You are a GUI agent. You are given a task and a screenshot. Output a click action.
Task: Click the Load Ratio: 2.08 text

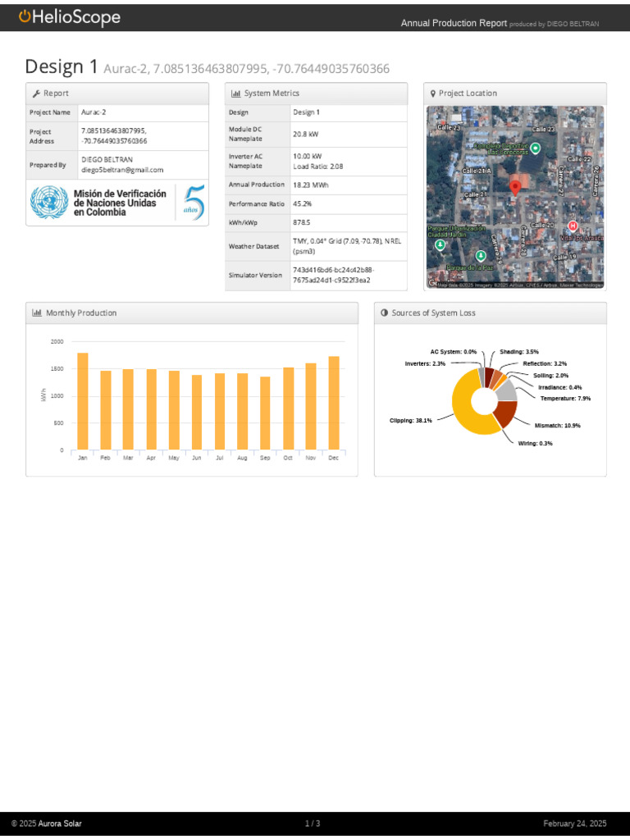pyautogui.click(x=317, y=167)
